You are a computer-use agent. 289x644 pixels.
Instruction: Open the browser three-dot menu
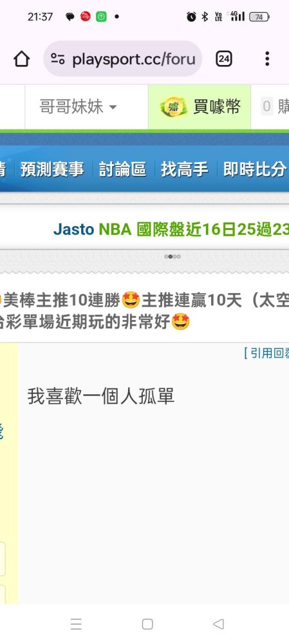tap(267, 59)
